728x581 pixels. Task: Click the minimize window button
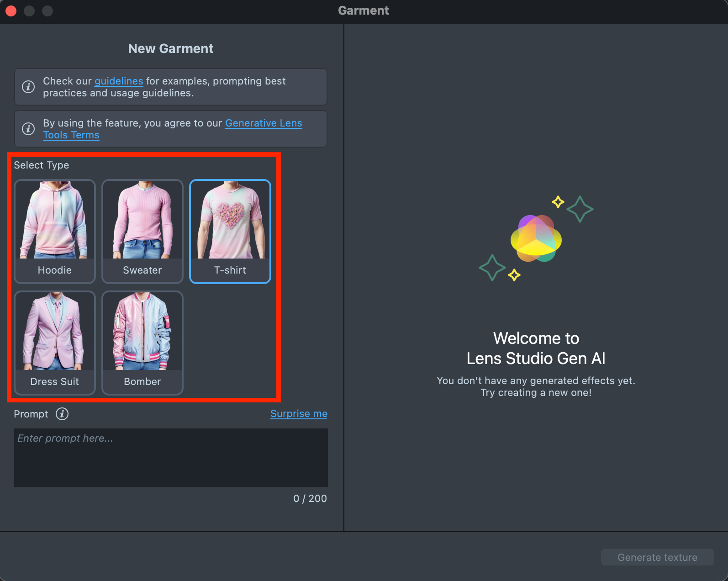(29, 11)
